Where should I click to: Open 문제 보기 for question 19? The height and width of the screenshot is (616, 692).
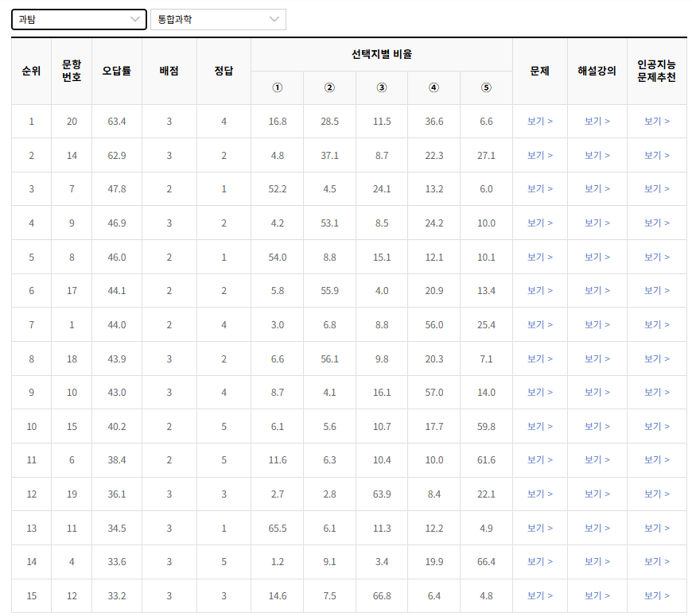pyautogui.click(x=539, y=494)
